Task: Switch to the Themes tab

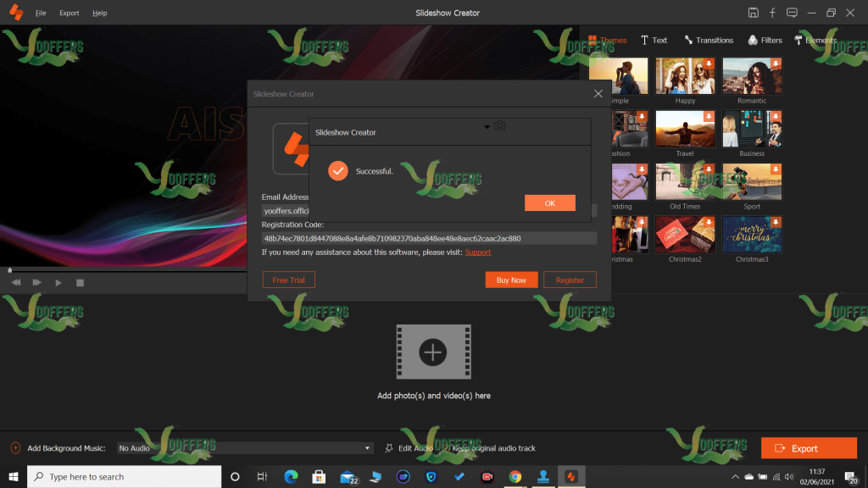Action: pyautogui.click(x=607, y=40)
